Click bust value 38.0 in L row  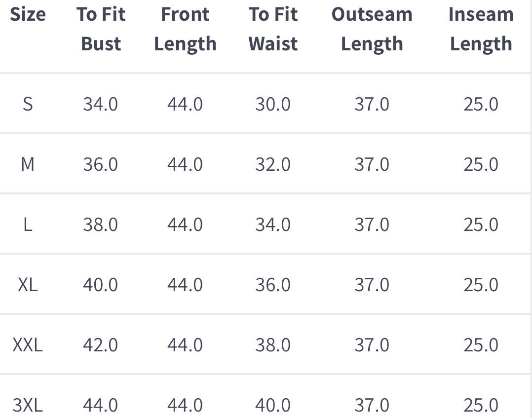click(x=101, y=225)
